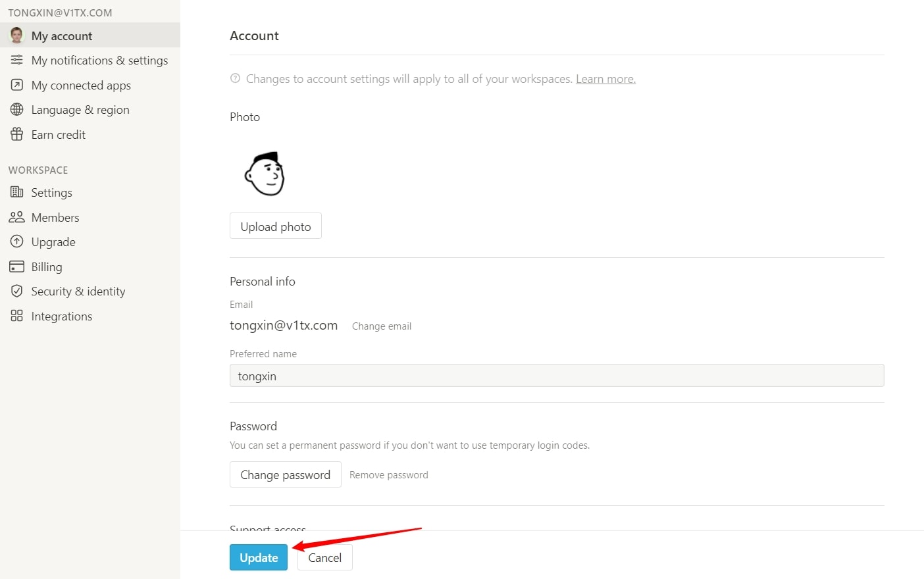Viewport: 924px width, 579px height.
Task: Click the blue Update button
Action: click(259, 557)
